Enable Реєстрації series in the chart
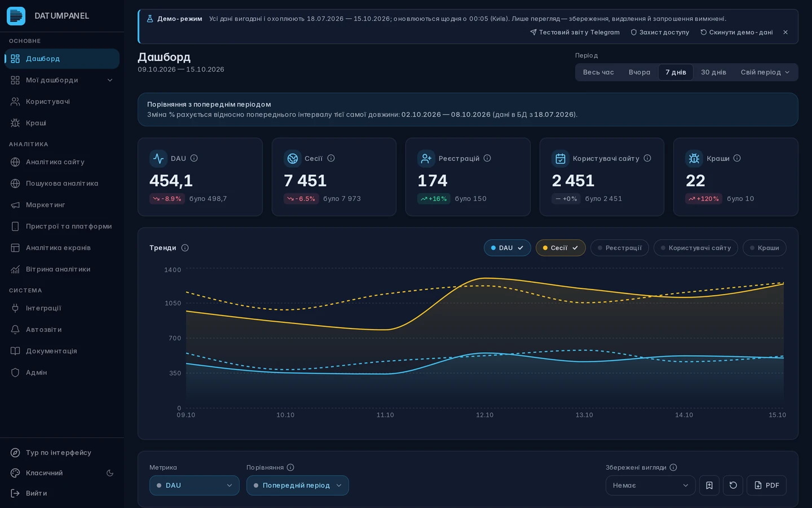This screenshot has height=508, width=812. tap(620, 248)
